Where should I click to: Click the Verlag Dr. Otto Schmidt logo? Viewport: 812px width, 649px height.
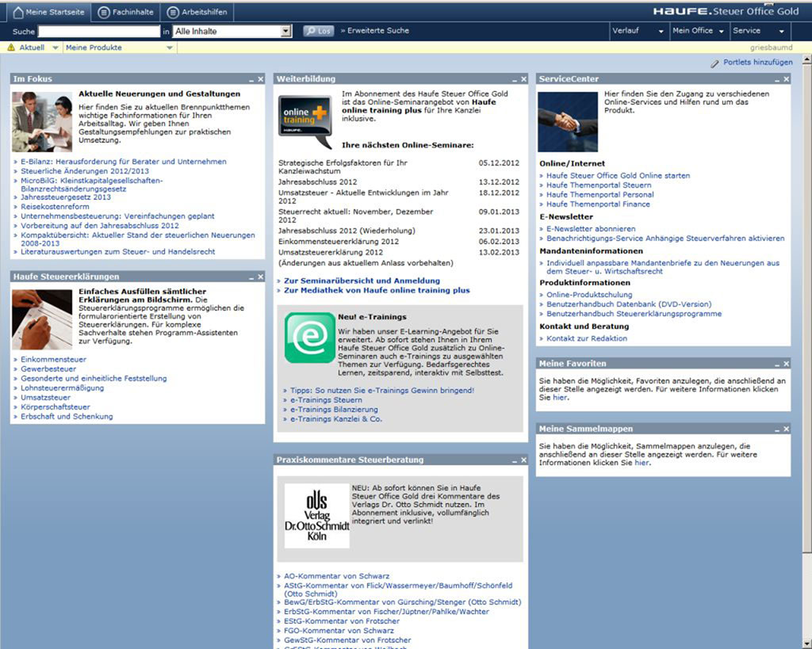(x=317, y=516)
